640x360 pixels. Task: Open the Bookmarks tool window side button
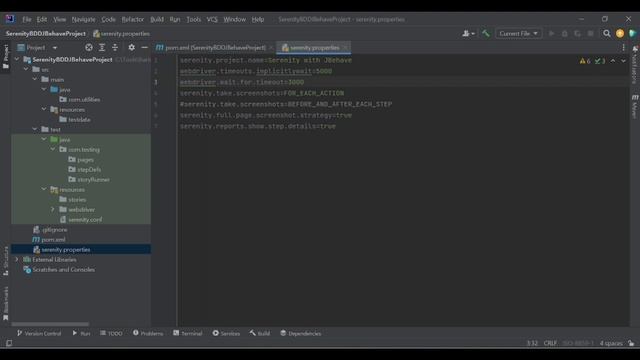[6, 303]
